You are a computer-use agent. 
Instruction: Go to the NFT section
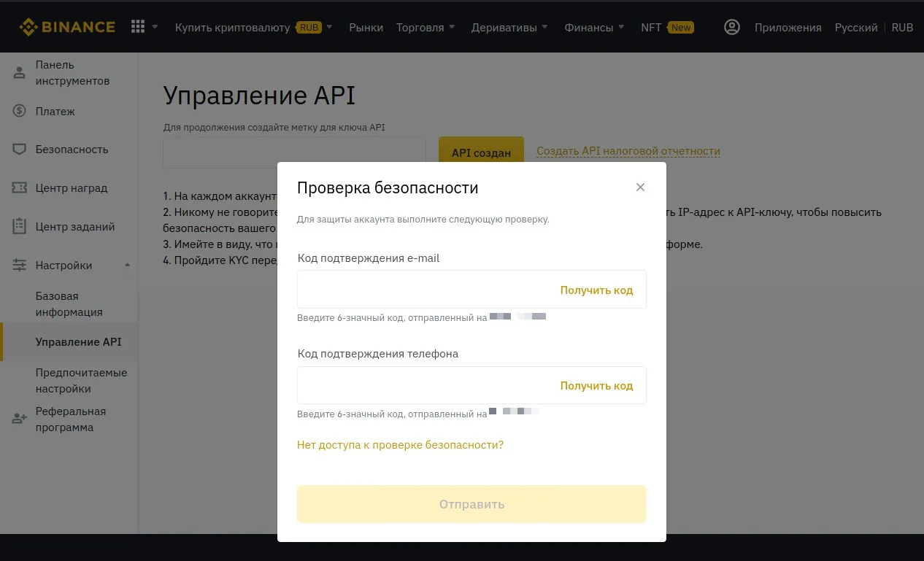click(x=650, y=27)
